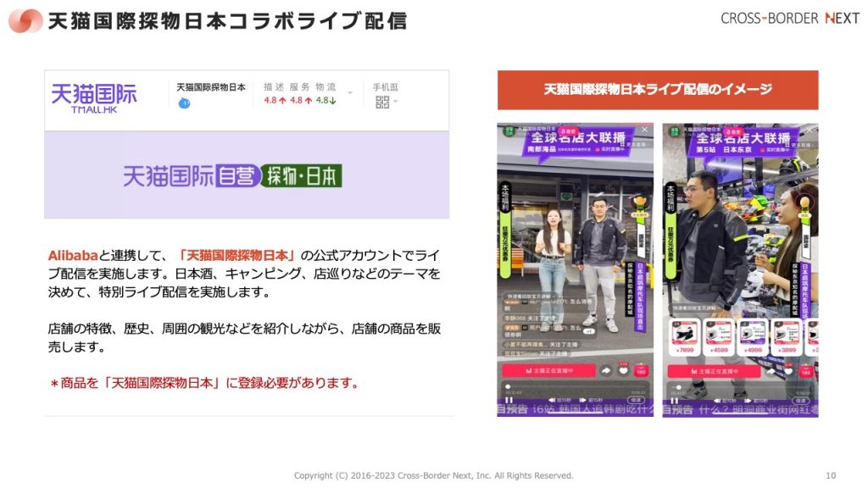Skip forward 15 seconds in the left stream
The width and height of the screenshot is (868, 488).
(x=590, y=400)
